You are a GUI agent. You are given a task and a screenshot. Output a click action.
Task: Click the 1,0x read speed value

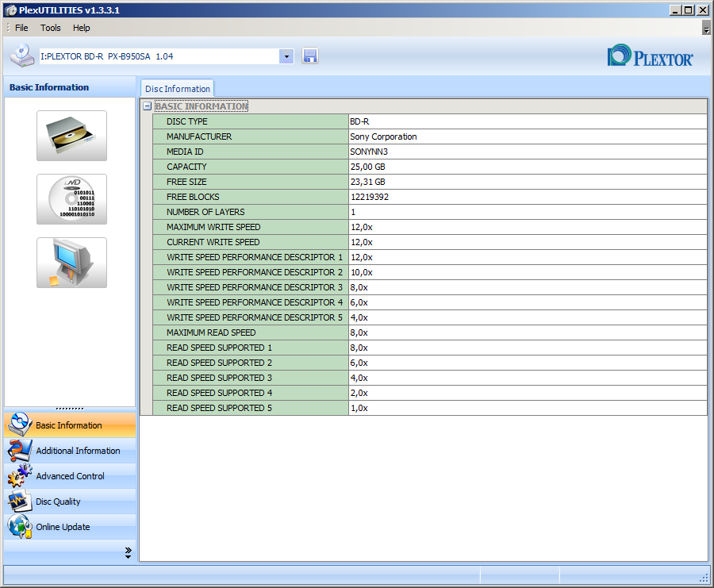tap(359, 408)
